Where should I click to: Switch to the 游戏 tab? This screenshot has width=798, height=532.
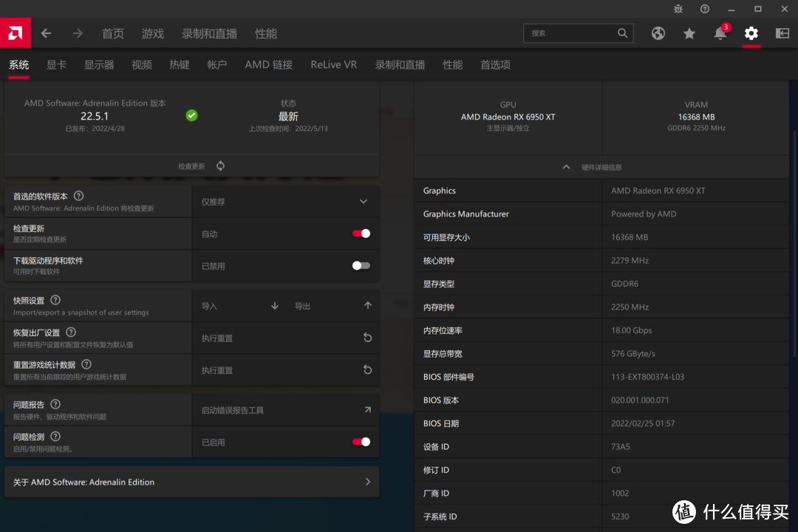tap(152, 33)
